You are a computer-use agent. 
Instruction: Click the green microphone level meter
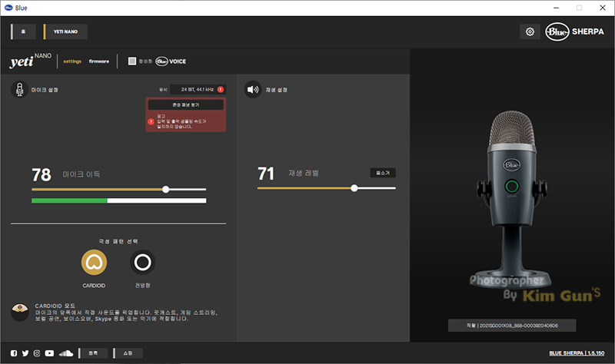point(119,200)
